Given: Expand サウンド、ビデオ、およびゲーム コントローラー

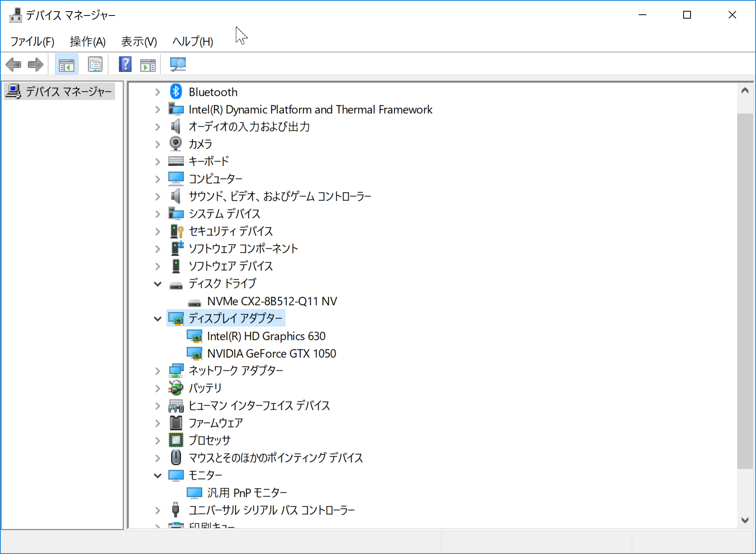Looking at the screenshot, I should 158,197.
